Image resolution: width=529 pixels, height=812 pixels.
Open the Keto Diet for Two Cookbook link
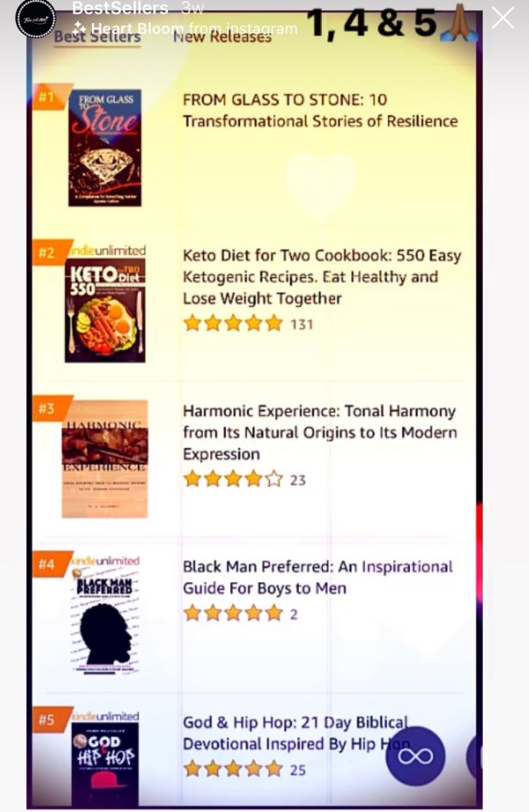pyautogui.click(x=321, y=276)
